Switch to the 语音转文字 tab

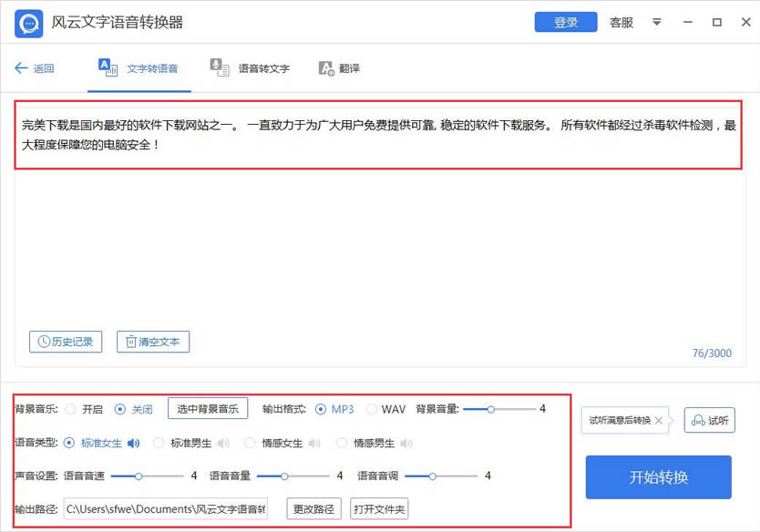(250, 67)
